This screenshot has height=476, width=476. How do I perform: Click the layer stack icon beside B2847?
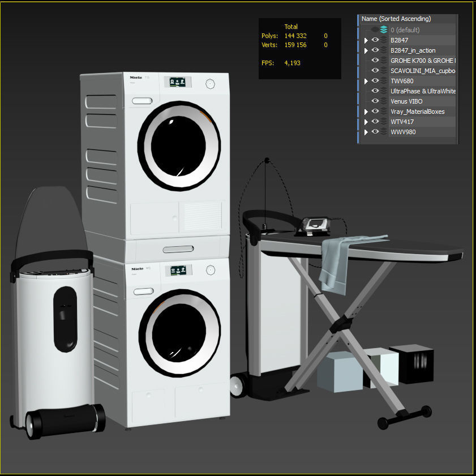(383, 40)
